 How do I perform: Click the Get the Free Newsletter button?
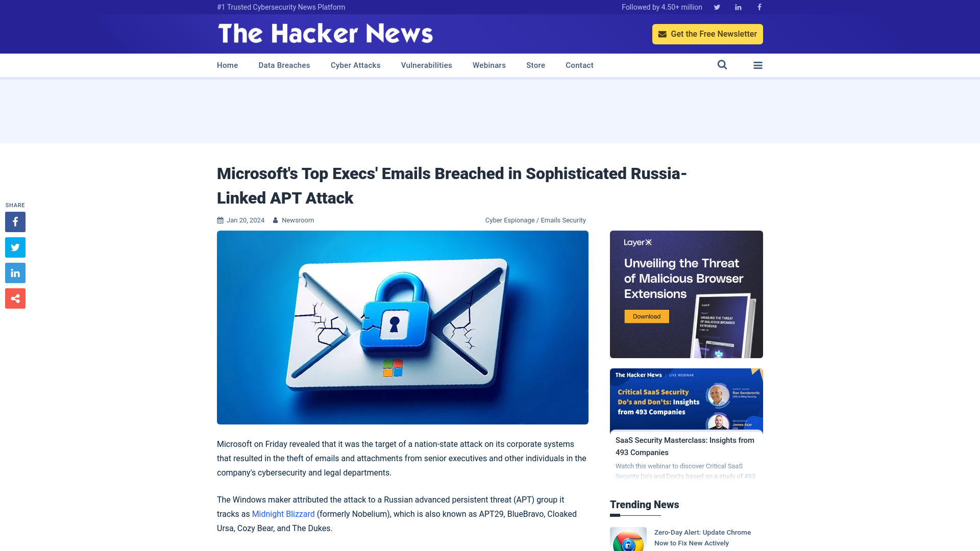click(x=707, y=34)
